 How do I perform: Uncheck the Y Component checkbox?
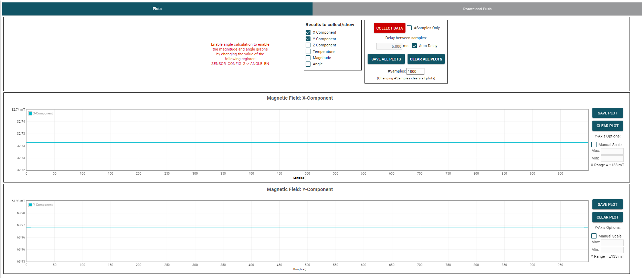click(308, 39)
